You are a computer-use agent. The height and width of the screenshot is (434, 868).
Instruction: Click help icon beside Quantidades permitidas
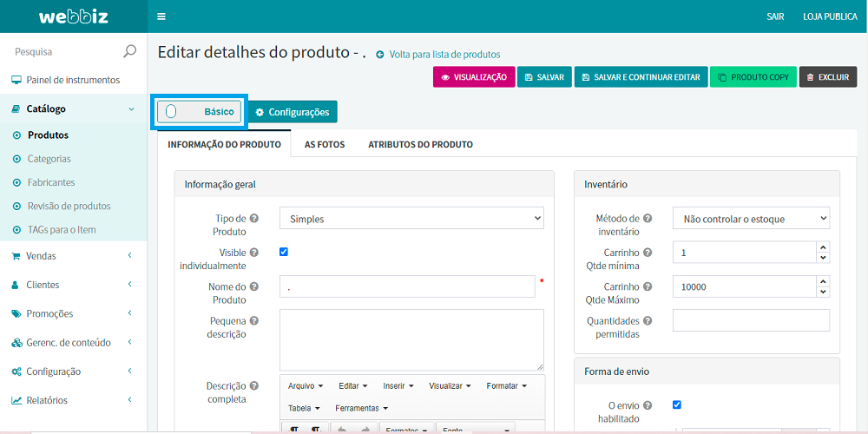(x=648, y=320)
